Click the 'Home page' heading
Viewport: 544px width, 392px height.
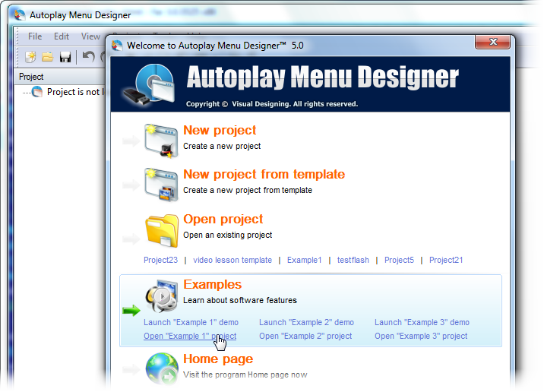click(218, 359)
